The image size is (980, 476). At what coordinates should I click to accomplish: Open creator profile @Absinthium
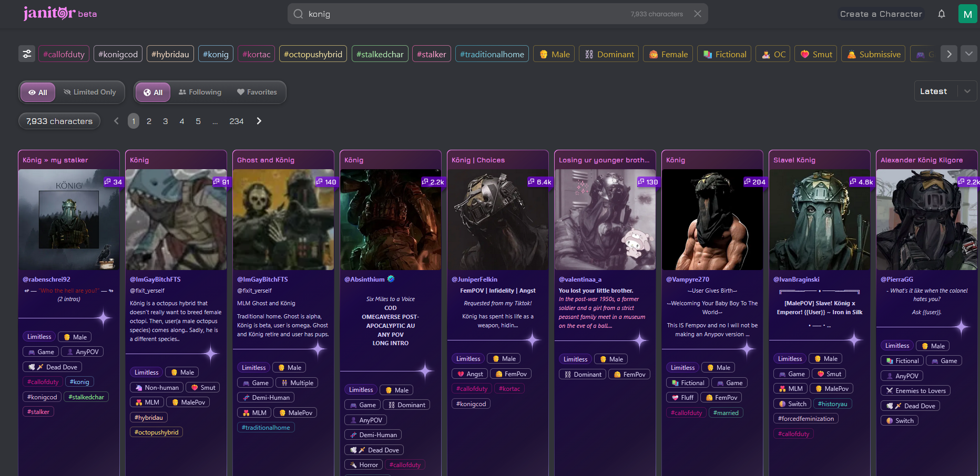click(x=364, y=280)
